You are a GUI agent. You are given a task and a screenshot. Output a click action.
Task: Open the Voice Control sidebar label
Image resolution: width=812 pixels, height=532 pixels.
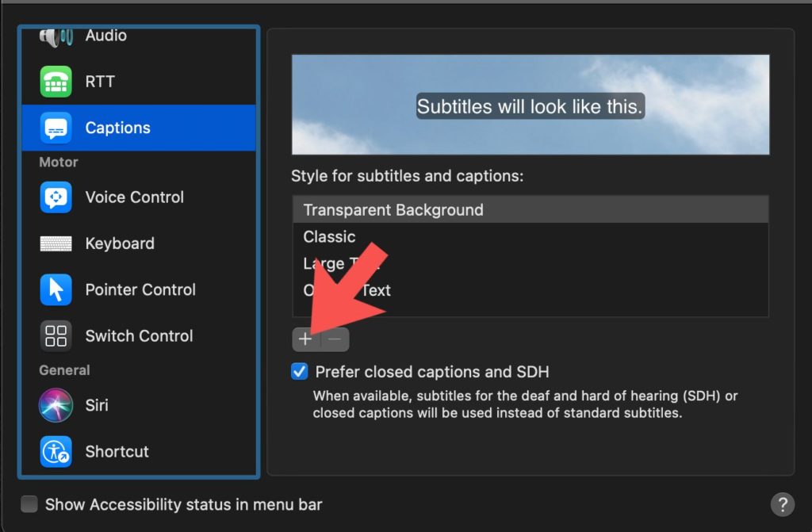[135, 197]
